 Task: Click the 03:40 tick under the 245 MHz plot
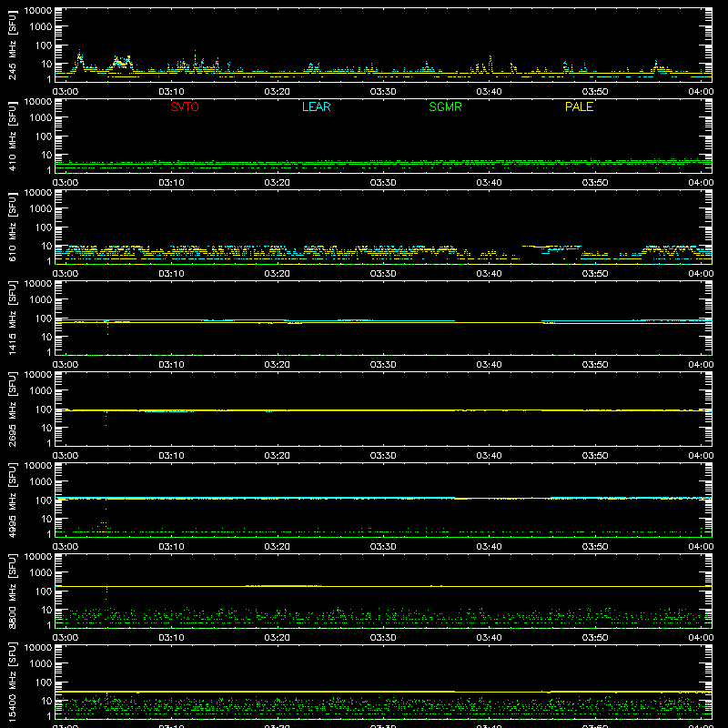pyautogui.click(x=489, y=92)
